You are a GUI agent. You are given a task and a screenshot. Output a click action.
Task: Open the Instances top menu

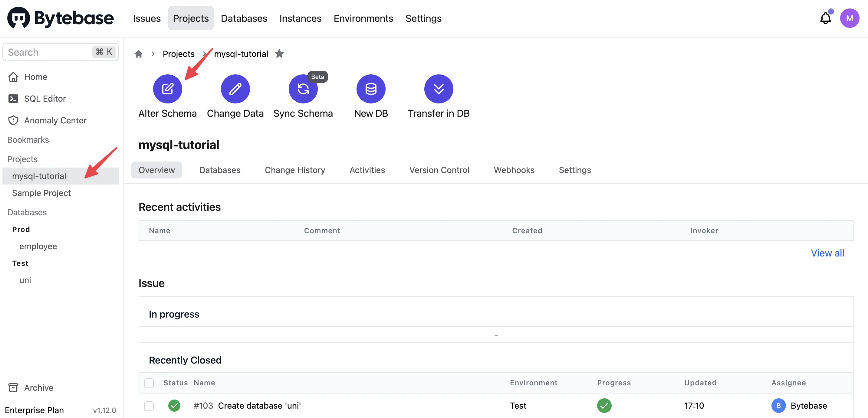[x=300, y=18]
